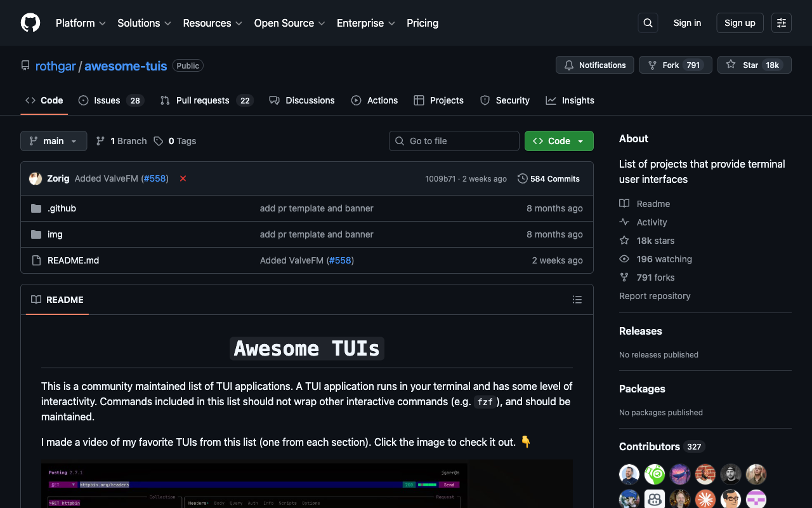Open Zorig's avatar on latest commit
Screen dimensions: 812x508
click(x=36, y=178)
